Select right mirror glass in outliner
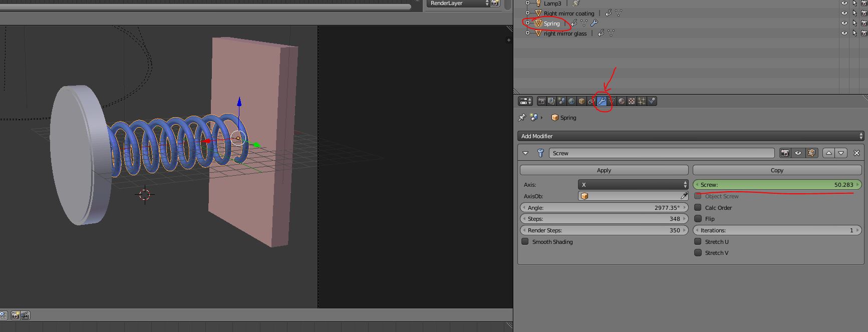The image size is (868, 332). click(x=565, y=34)
